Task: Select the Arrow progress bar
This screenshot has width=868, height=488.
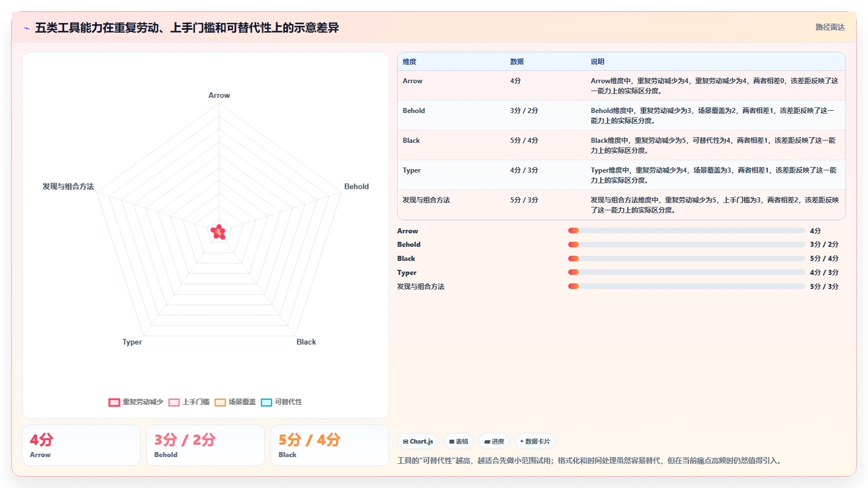Action: pos(686,231)
